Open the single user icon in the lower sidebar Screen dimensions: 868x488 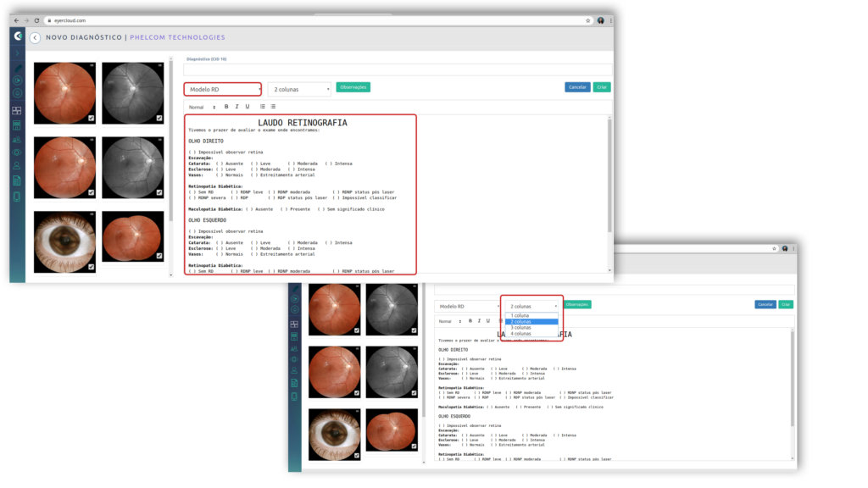[x=294, y=370]
